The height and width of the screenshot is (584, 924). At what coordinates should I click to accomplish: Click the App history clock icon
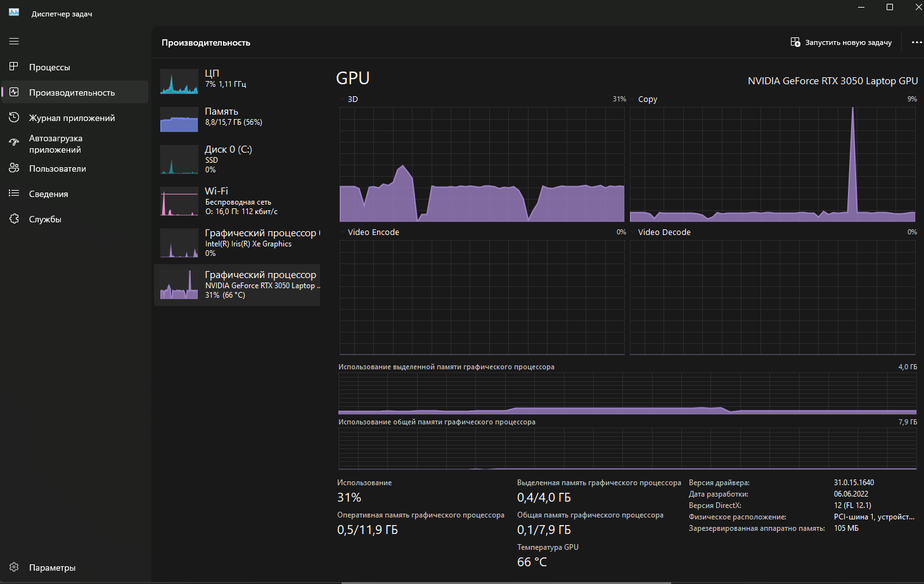click(x=14, y=117)
